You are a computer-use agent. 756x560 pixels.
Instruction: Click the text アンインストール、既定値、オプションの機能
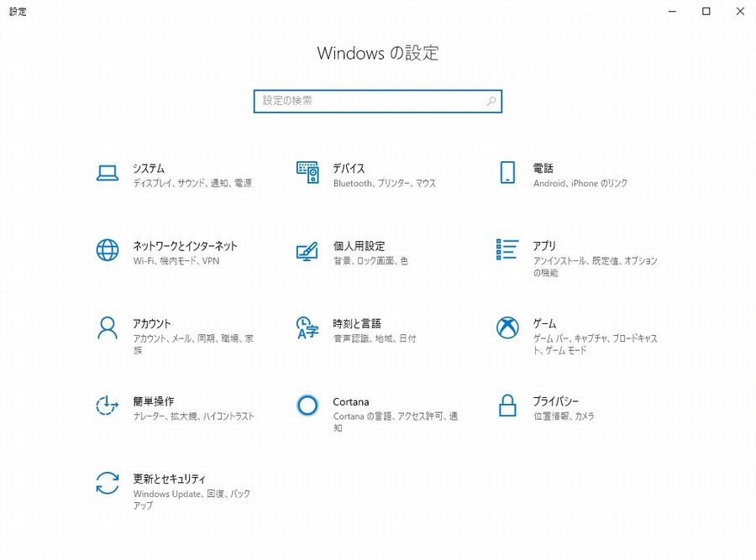click(x=596, y=266)
